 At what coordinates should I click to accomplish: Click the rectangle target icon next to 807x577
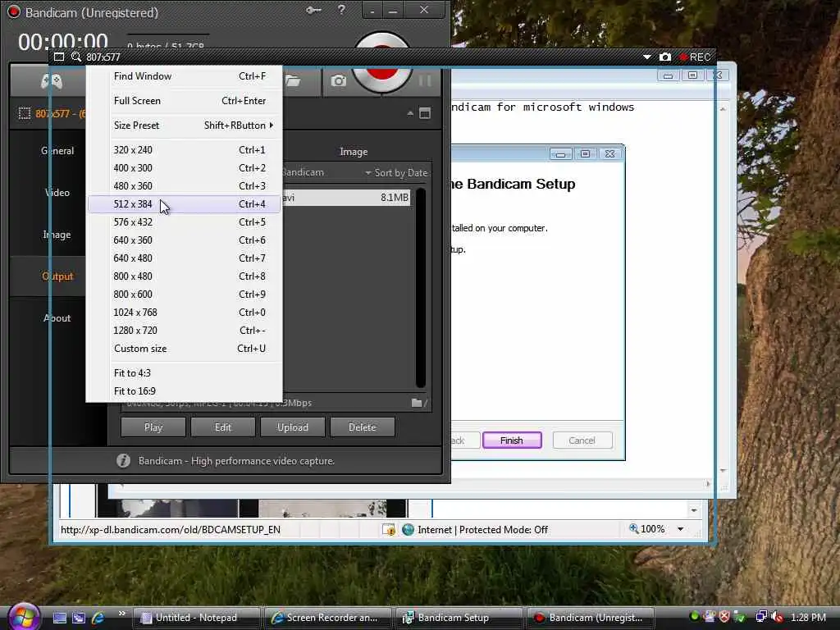(x=24, y=113)
